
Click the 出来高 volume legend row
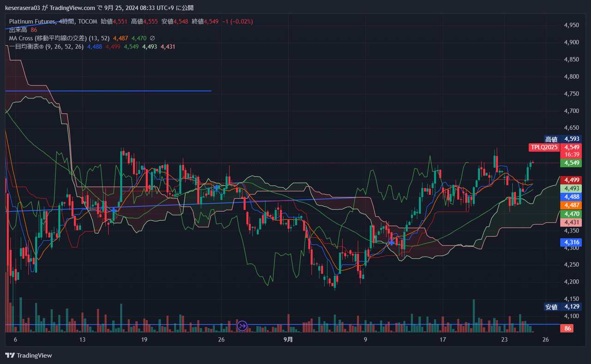23,30
